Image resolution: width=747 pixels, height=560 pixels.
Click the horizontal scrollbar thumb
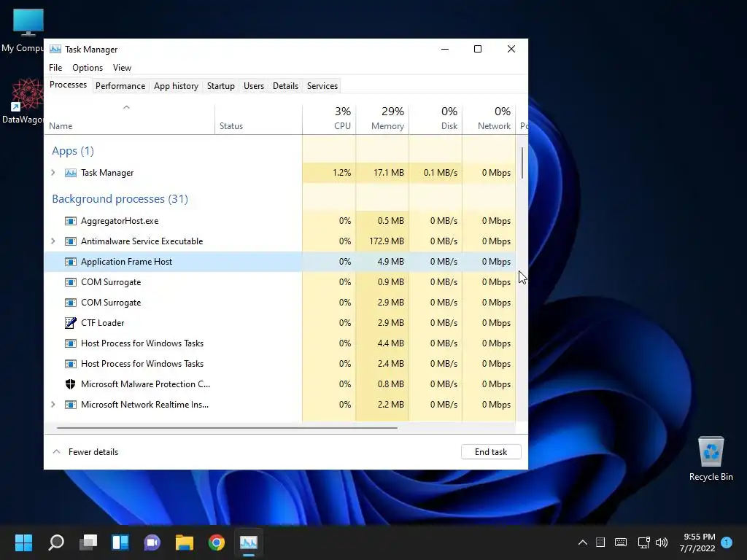[227, 428]
